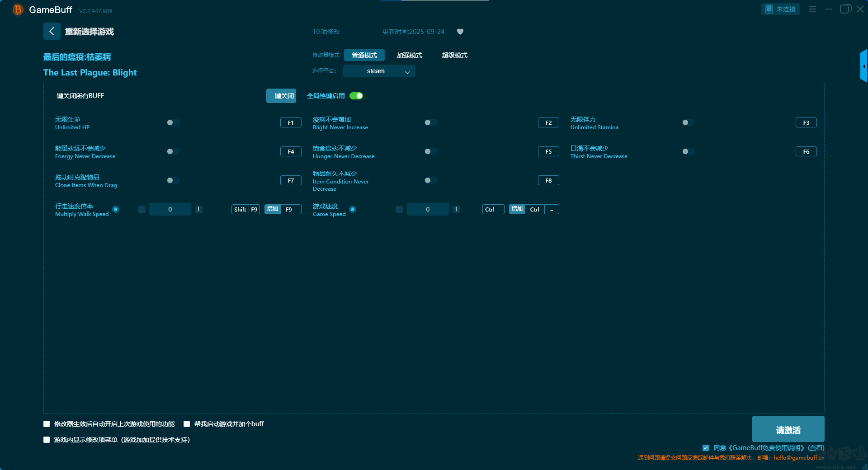
Task: Click the F7 hotkey for Clone Items
Action: [x=291, y=180]
